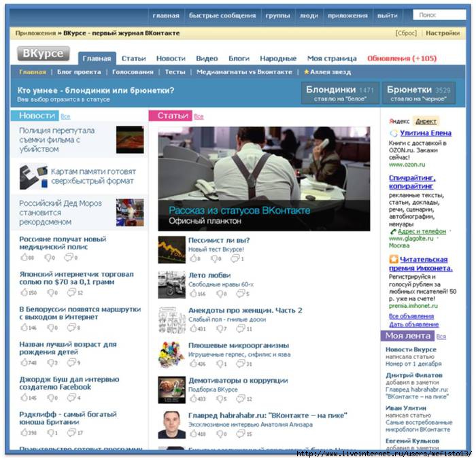Click the Настройки link
476x461 pixels.
click(x=443, y=33)
